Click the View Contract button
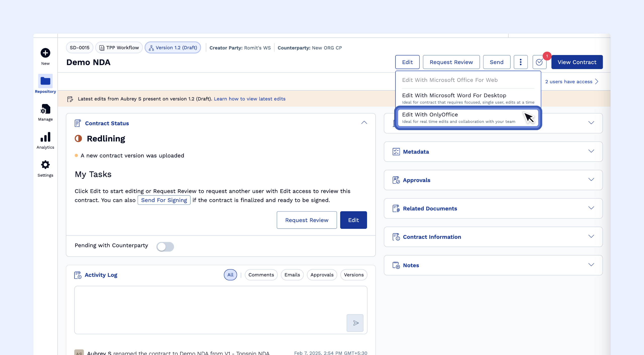Screen dimensions: 644x355 point(577,62)
